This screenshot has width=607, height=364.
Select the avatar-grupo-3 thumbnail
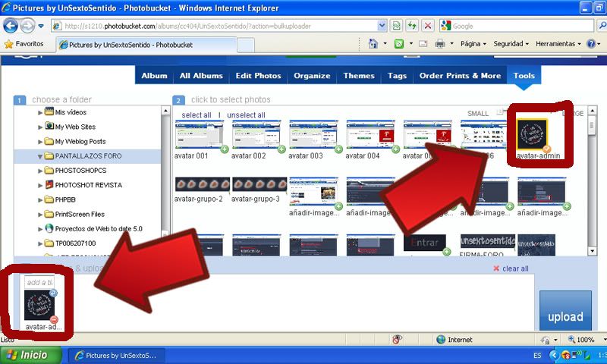[259, 184]
